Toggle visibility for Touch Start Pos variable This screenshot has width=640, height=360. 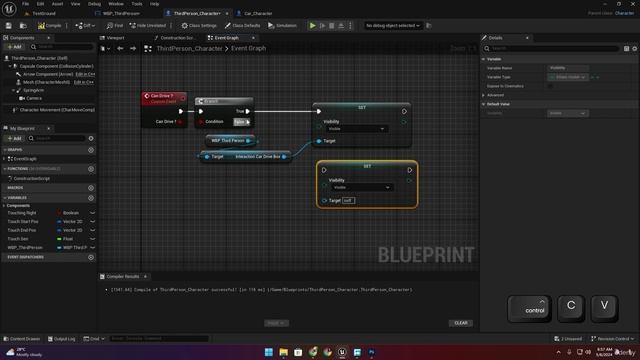93,221
